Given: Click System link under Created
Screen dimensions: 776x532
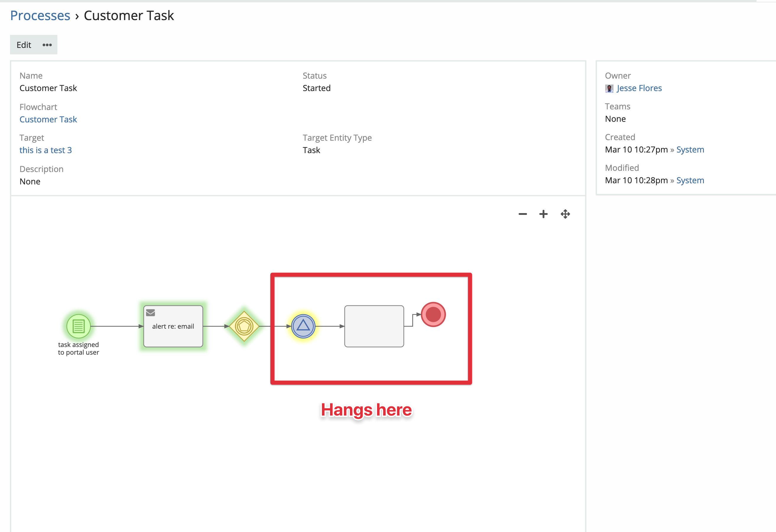Looking at the screenshot, I should [x=690, y=150].
